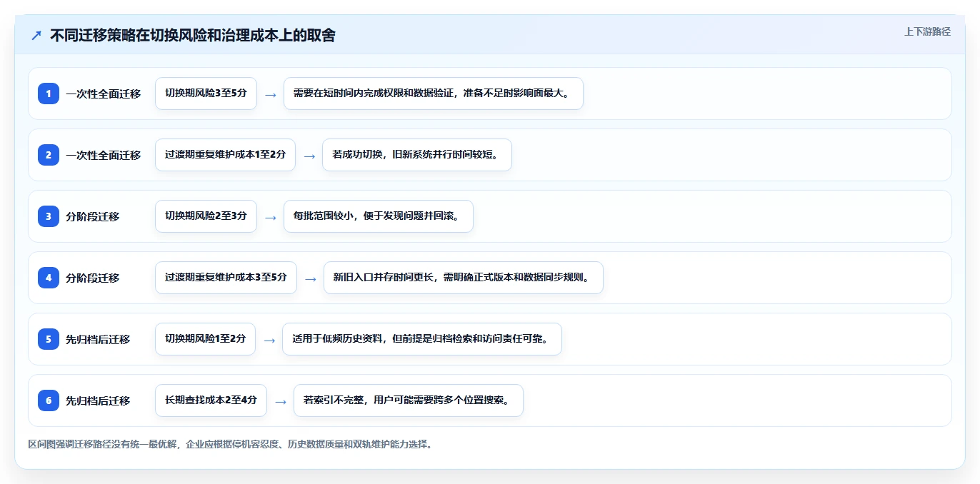This screenshot has height=484, width=980.
Task: Click the arrow after 长期查找成本2至4分
Action: tap(280, 401)
